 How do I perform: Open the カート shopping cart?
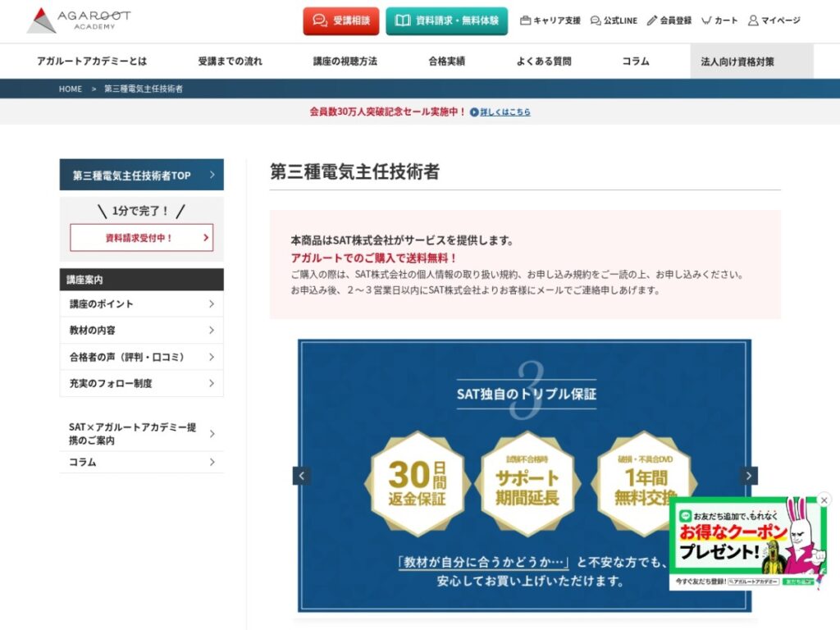(719, 21)
